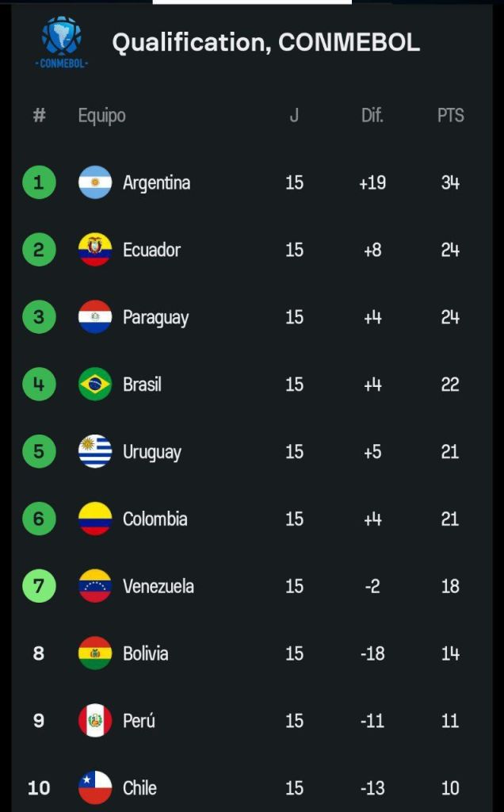
Task: Select the Equipo column header
Action: [101, 116]
